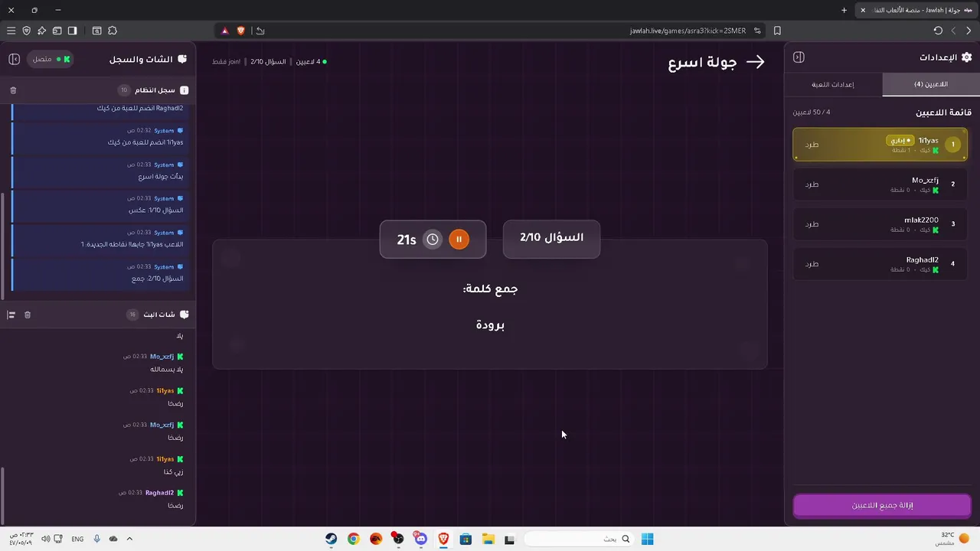Switch to the اللاعبين (4) tab
The image size is (980, 551).
[931, 84]
